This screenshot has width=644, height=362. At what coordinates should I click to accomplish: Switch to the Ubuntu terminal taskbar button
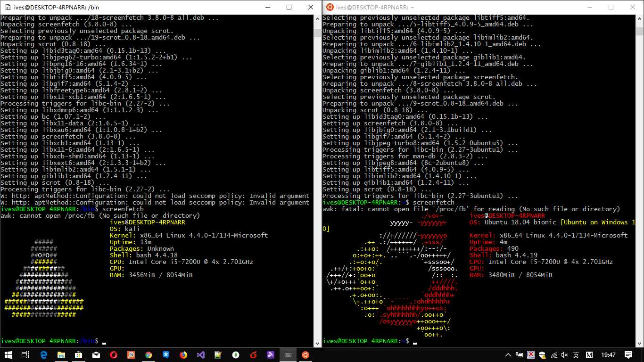[x=305, y=354]
